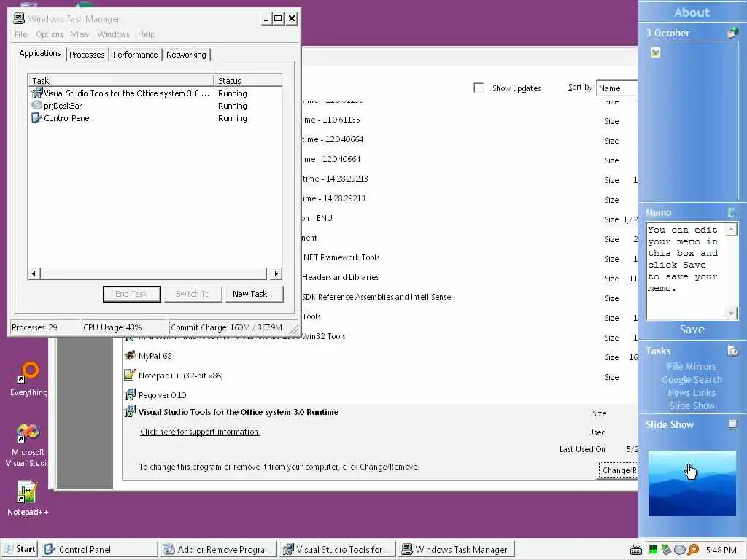This screenshot has height=560, width=747.
Task: Click the safely remove hardware tray icon
Action: [x=667, y=550]
